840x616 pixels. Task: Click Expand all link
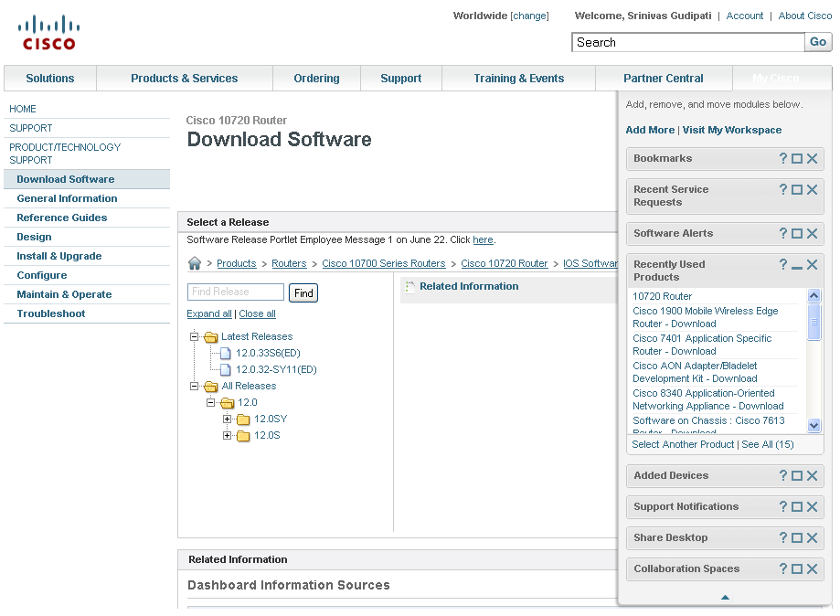[x=209, y=313]
